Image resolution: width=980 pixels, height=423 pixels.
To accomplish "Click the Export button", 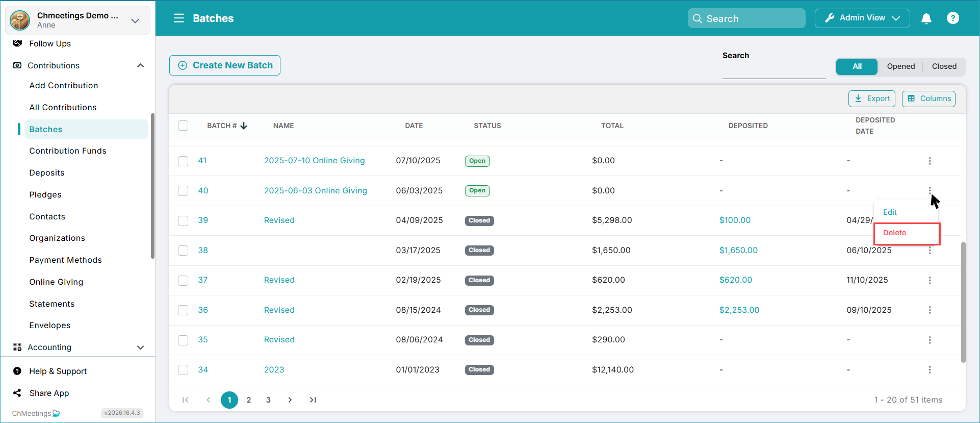I will [x=872, y=98].
